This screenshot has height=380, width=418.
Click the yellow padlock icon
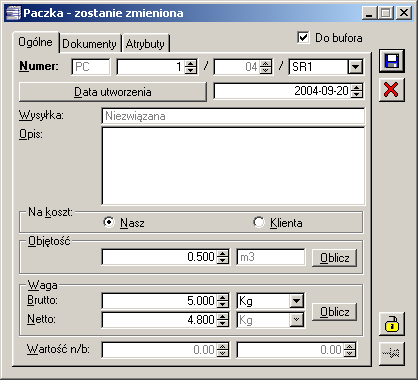click(392, 324)
